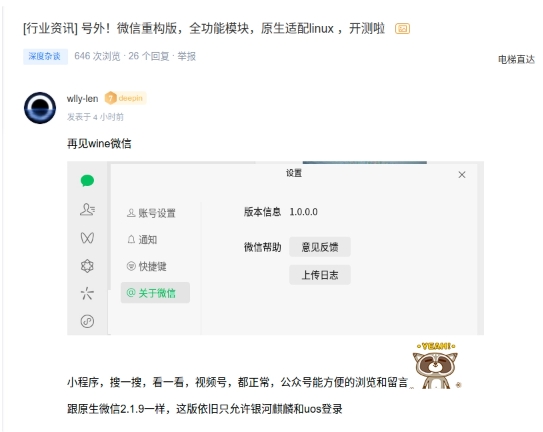Open the 快捷键 settings tab

point(147,266)
